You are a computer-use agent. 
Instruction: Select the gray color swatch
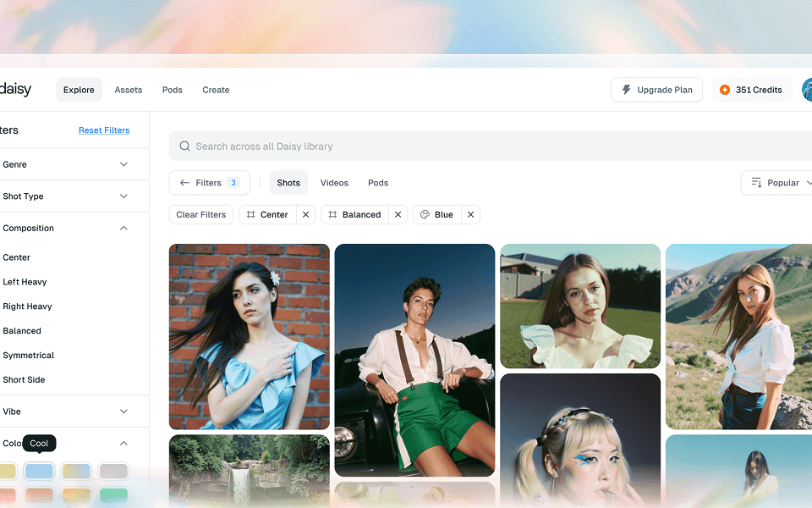click(x=113, y=472)
